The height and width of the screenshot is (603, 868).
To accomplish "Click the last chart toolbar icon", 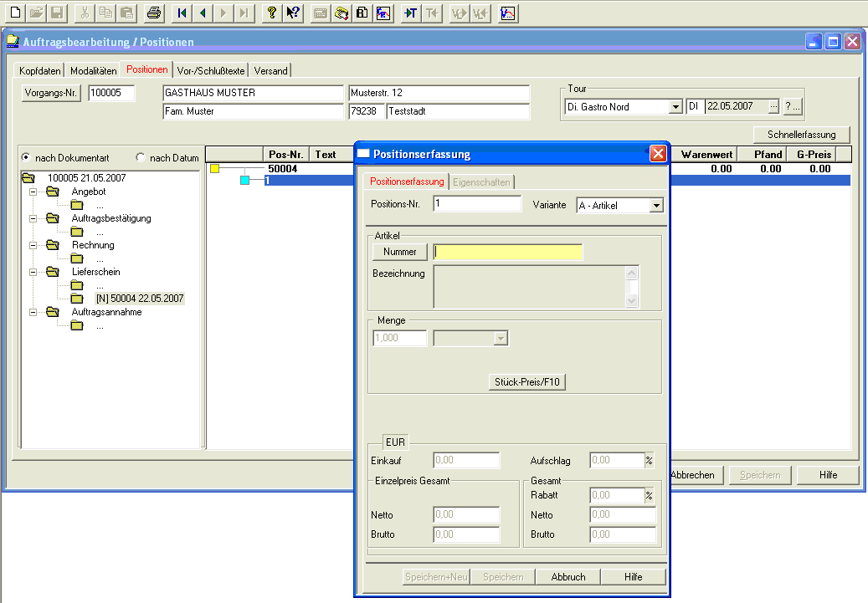I will 507,13.
